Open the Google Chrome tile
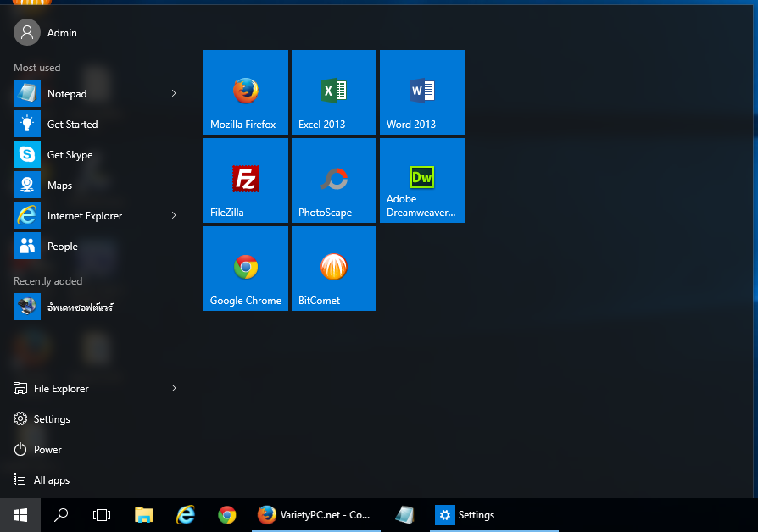 click(x=246, y=269)
